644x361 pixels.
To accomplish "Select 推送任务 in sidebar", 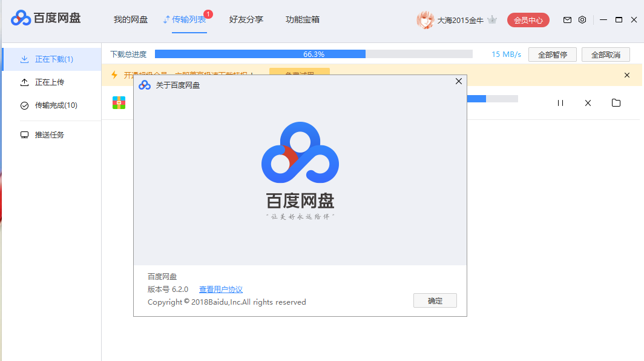I will 52,135.
